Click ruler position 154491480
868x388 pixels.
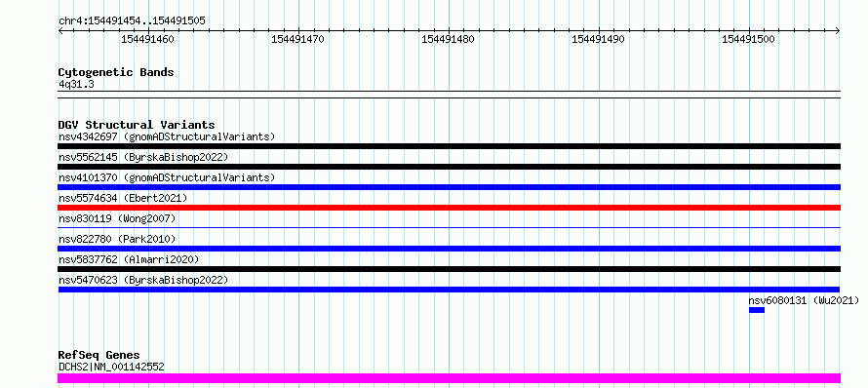tap(448, 39)
